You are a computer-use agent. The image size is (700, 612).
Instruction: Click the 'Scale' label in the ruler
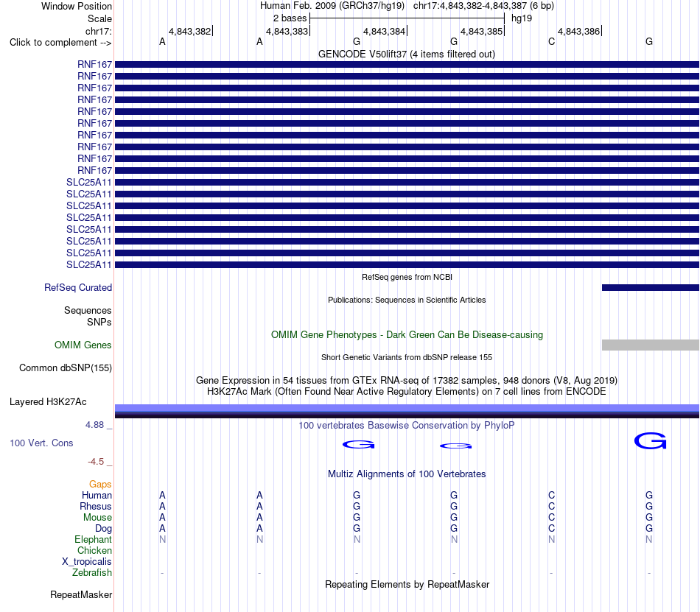click(x=99, y=18)
